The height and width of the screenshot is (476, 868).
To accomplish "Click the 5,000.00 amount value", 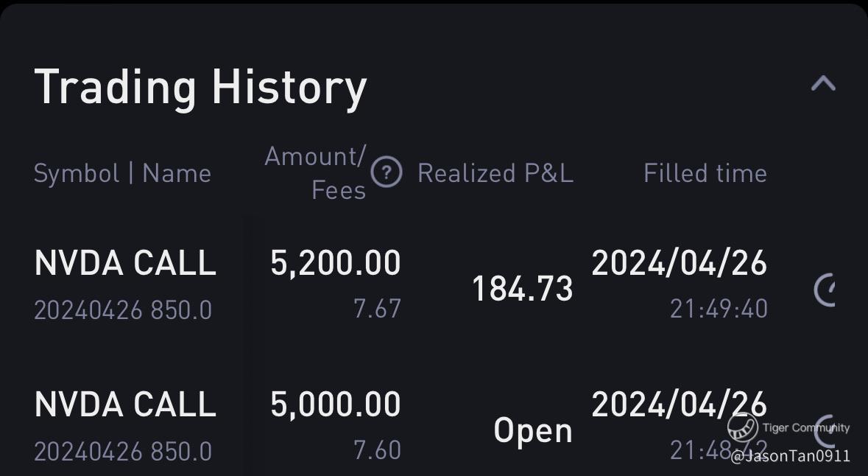I will click(x=336, y=405).
